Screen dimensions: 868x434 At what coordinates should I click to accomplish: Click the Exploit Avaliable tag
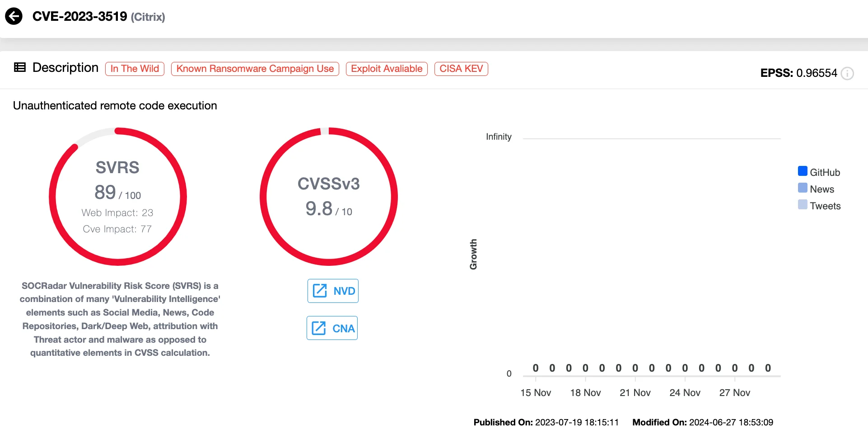387,69
